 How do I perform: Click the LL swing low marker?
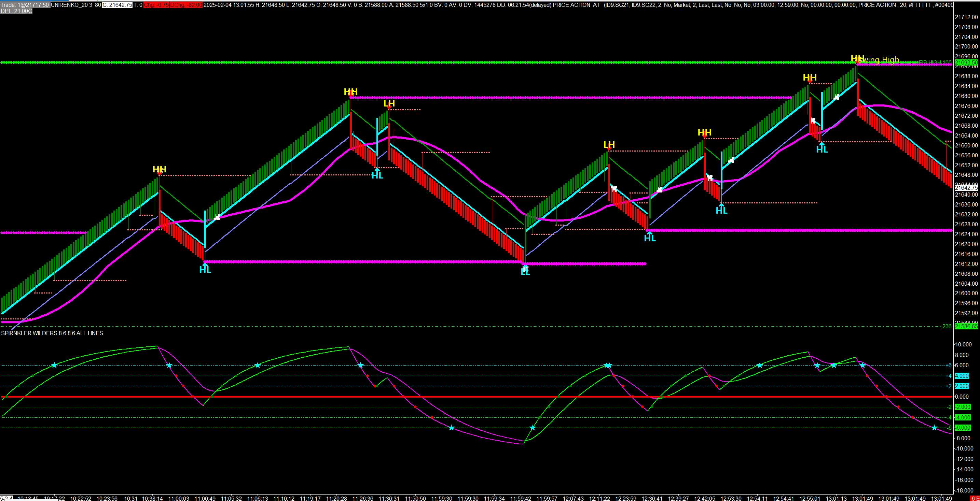point(525,271)
